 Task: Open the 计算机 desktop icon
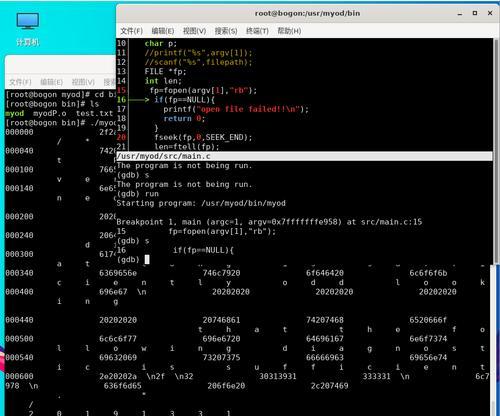pos(28,29)
